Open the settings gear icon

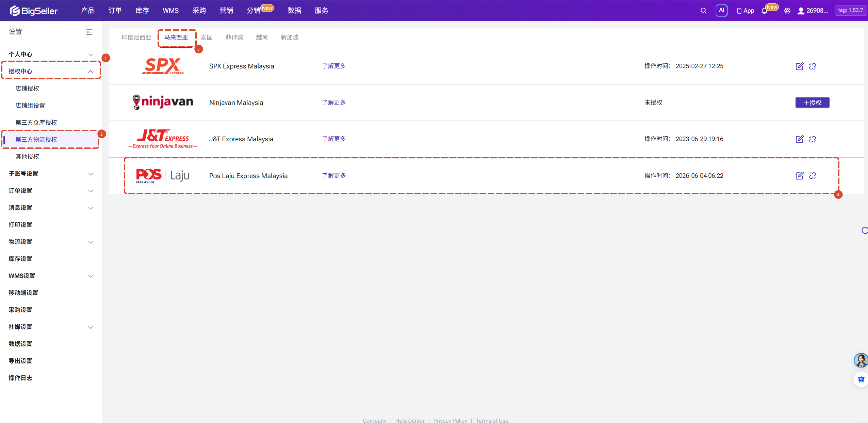787,11
